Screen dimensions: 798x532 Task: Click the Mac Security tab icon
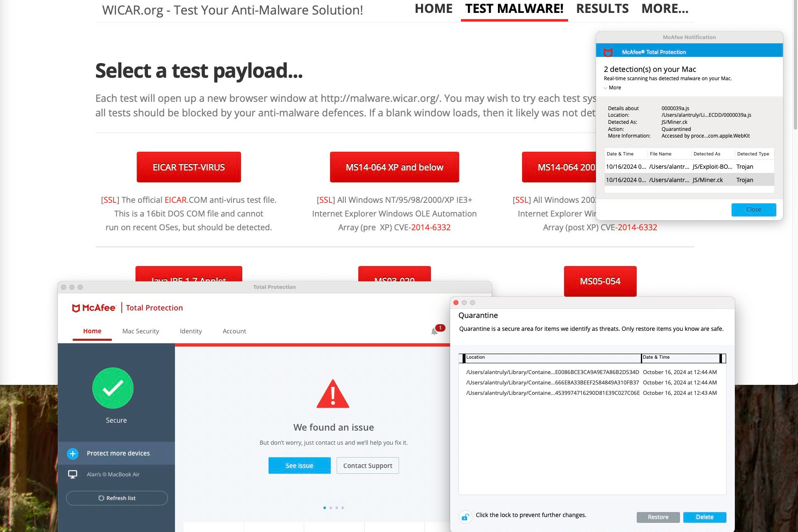140,331
